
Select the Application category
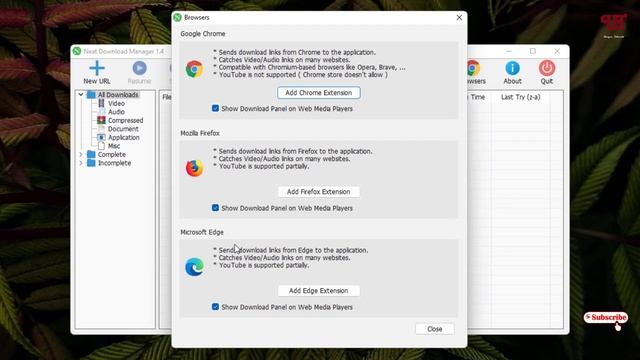tap(124, 138)
